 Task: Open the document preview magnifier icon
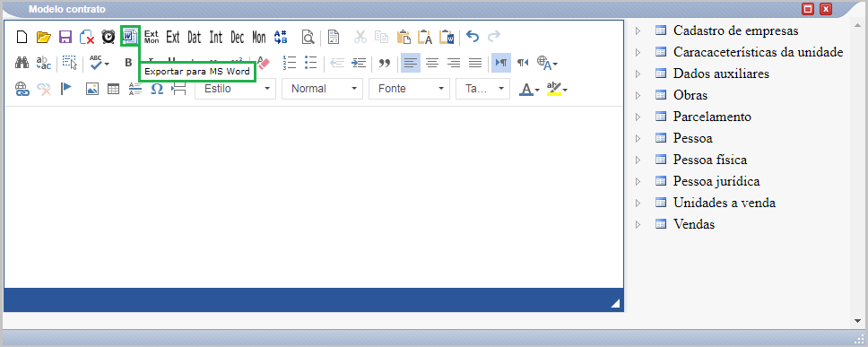click(308, 37)
